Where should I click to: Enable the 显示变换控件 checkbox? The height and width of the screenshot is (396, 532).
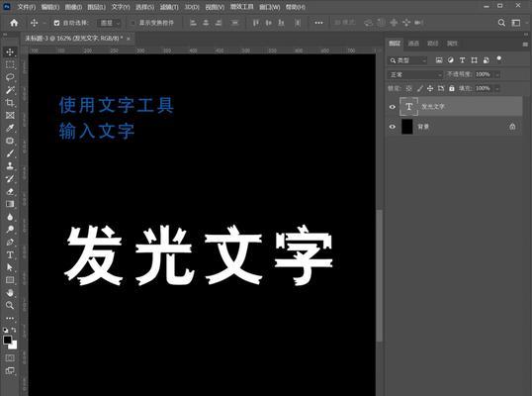[x=133, y=23]
